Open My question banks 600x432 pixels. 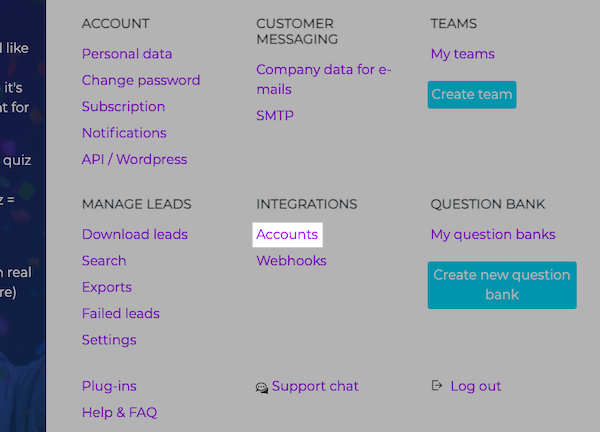493,235
